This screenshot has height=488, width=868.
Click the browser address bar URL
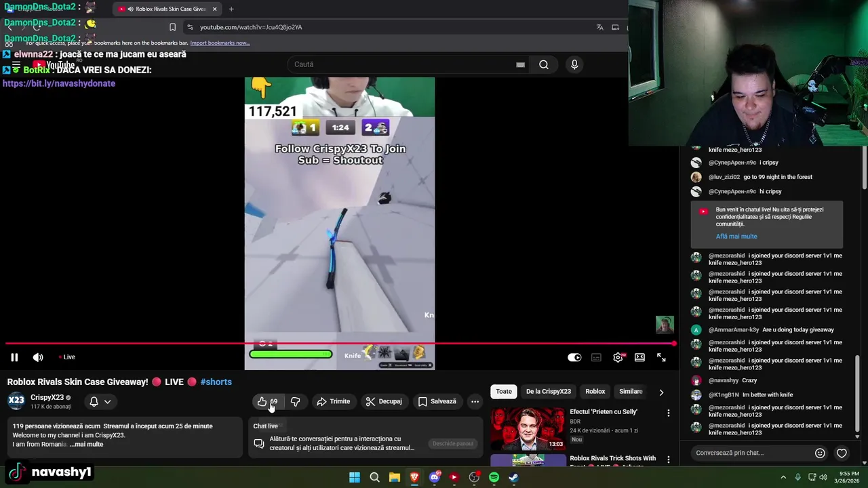coord(251,27)
